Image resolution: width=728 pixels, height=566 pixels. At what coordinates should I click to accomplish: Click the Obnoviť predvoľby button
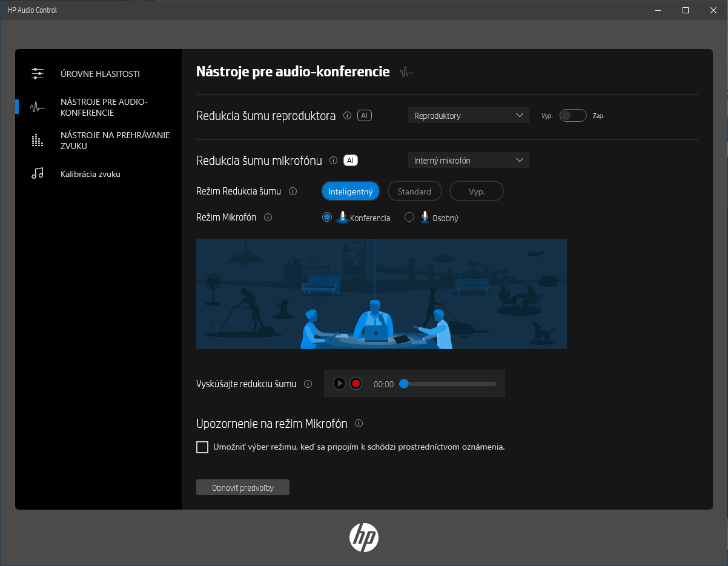click(x=243, y=488)
